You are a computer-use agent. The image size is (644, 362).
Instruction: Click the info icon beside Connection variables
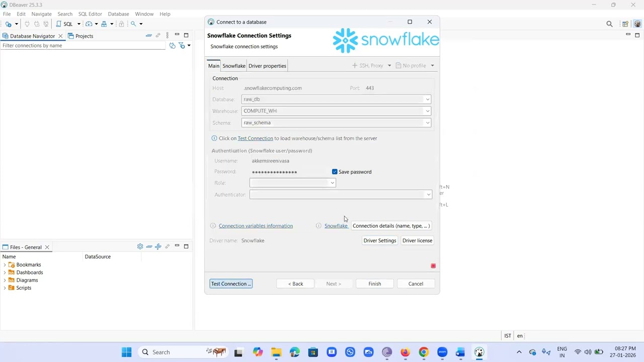pos(213,226)
